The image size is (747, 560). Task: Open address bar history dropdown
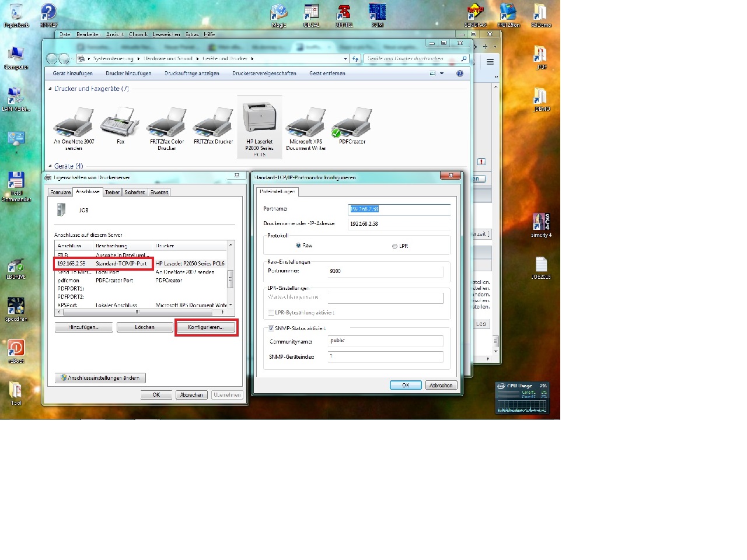tap(345, 58)
